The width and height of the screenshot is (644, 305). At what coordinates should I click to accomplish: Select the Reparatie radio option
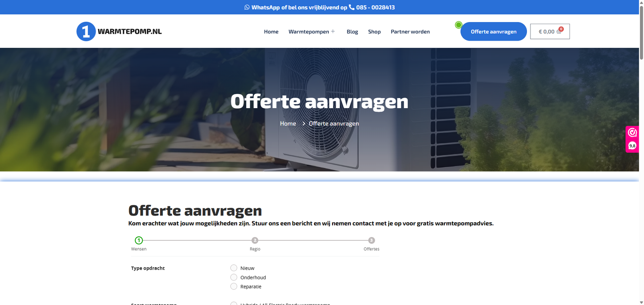point(234,287)
